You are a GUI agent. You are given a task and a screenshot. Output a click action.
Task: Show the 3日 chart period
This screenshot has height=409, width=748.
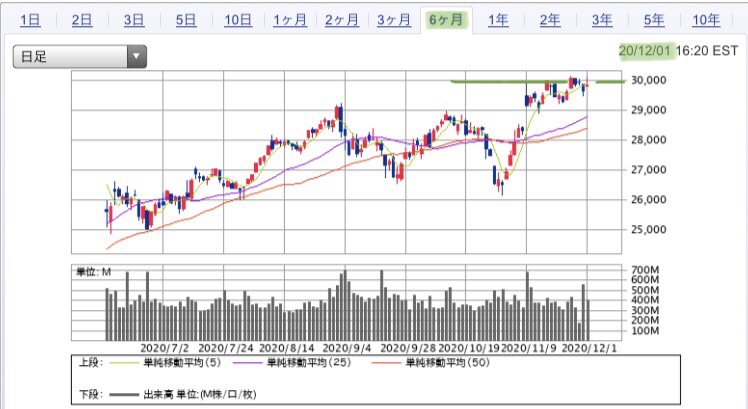(134, 20)
